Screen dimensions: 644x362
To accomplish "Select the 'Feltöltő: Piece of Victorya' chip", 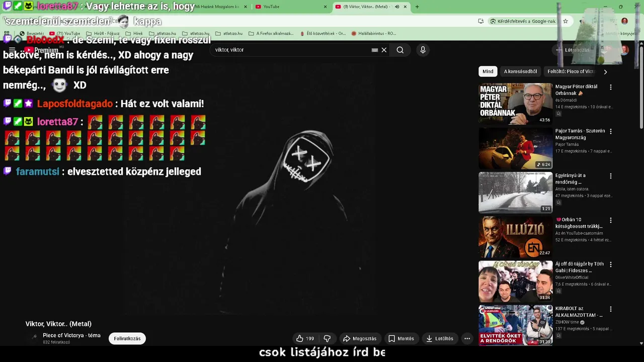I will (571, 71).
